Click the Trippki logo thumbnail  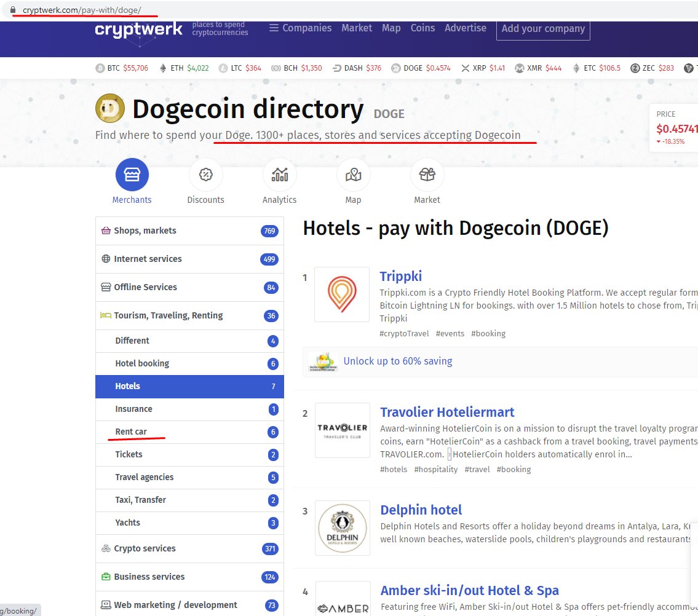[x=342, y=294]
